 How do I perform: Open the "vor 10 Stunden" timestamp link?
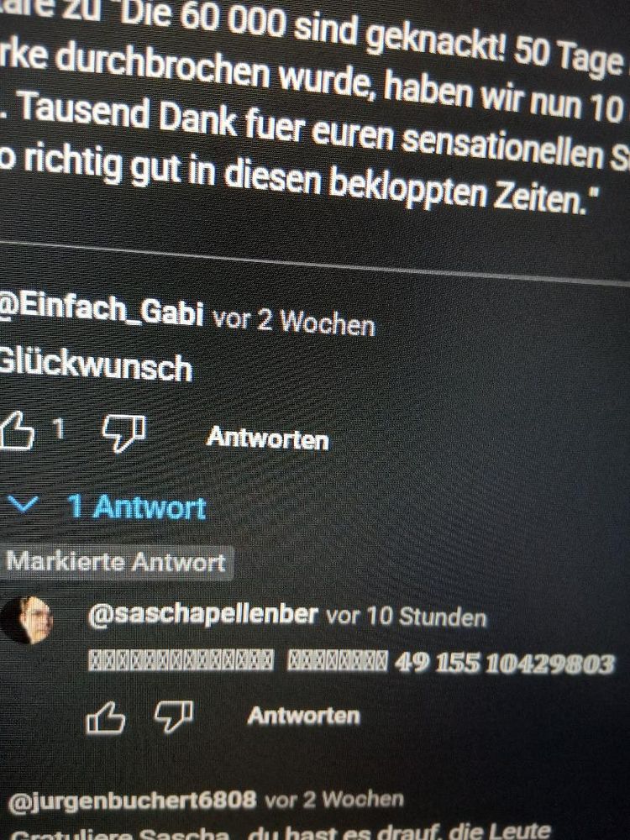[407, 616]
